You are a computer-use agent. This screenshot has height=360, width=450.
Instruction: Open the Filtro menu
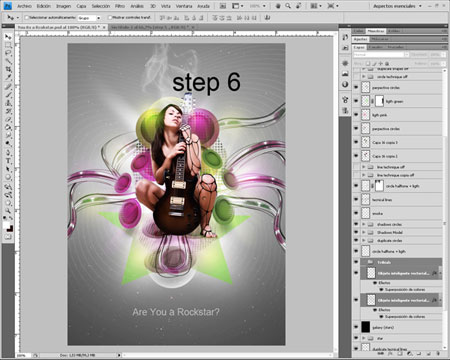tap(120, 6)
